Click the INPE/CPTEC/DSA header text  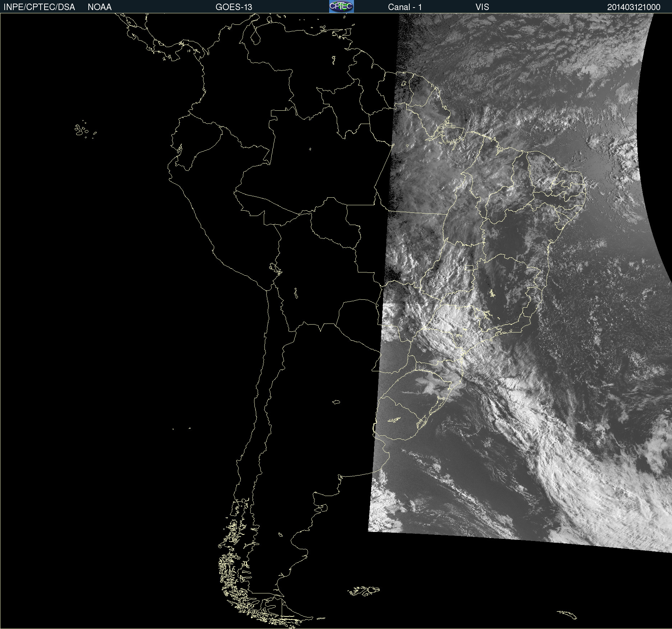[39, 7]
